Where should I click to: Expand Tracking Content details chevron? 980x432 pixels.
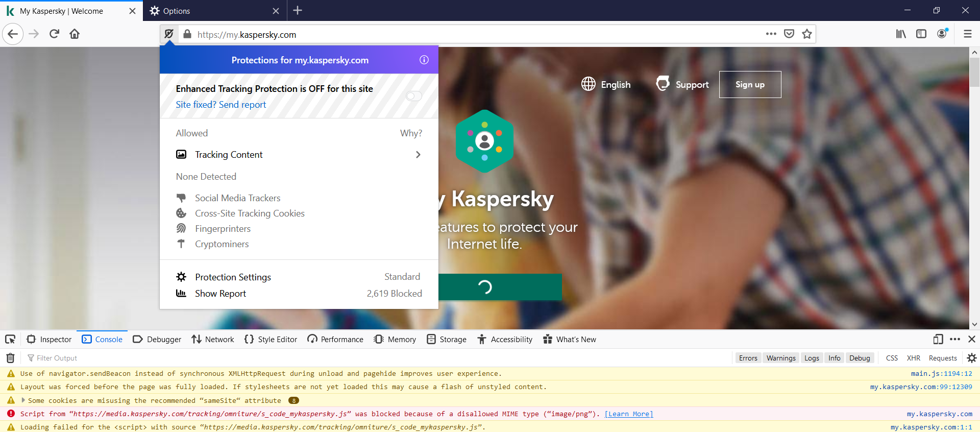(x=418, y=154)
